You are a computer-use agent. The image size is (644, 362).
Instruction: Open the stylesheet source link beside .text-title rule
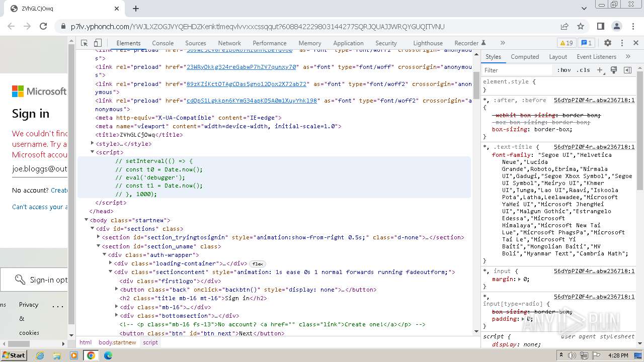pos(594,147)
